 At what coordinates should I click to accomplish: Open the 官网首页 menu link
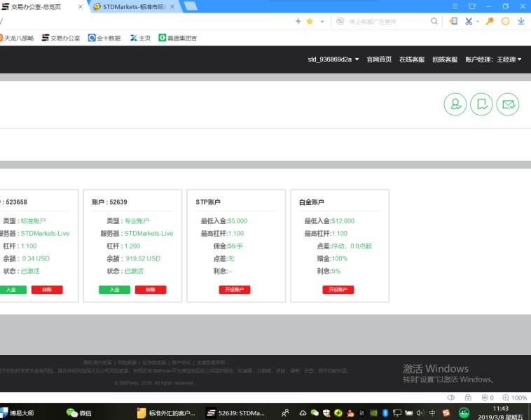coord(379,59)
